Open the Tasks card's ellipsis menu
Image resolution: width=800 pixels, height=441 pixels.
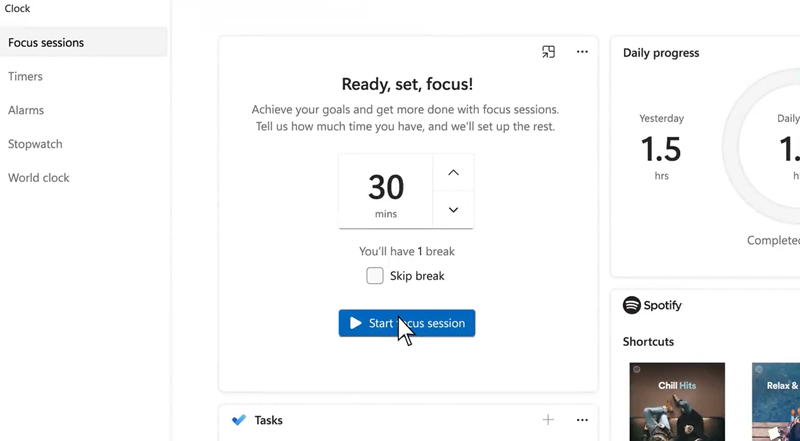(582, 420)
